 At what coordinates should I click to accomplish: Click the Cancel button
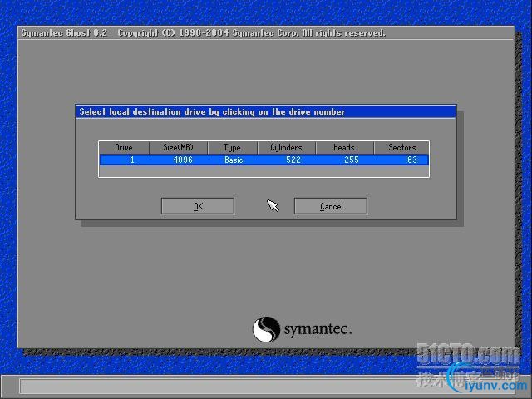pyautogui.click(x=331, y=206)
